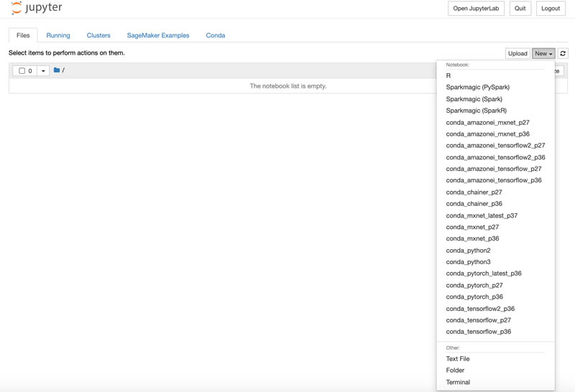Click the blue root folder icon
This screenshot has width=575, height=392.
tap(57, 70)
